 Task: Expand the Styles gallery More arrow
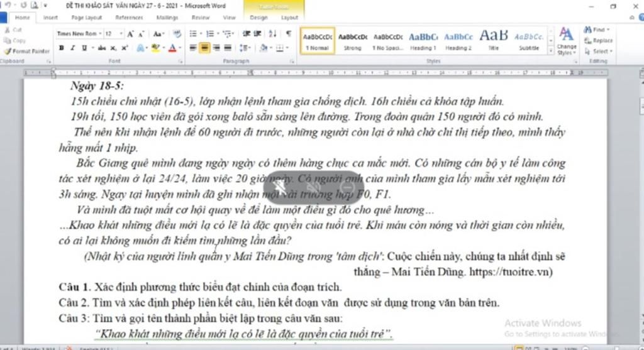coord(551,51)
